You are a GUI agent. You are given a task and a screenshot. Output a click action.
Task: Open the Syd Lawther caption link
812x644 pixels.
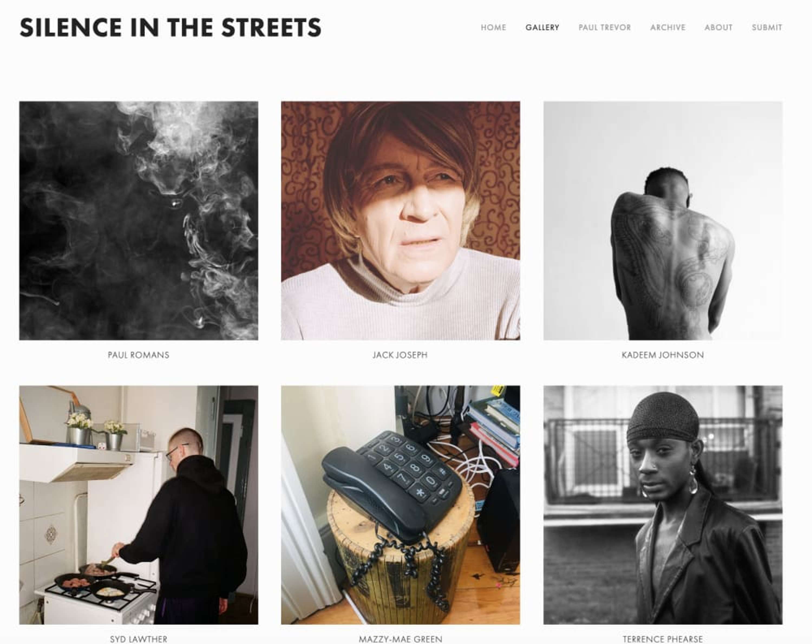click(x=139, y=639)
